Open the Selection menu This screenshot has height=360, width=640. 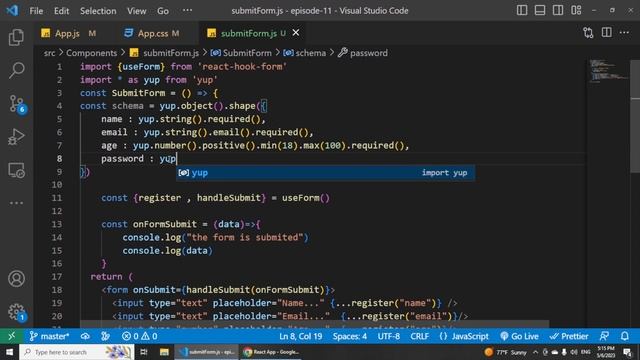point(98,11)
